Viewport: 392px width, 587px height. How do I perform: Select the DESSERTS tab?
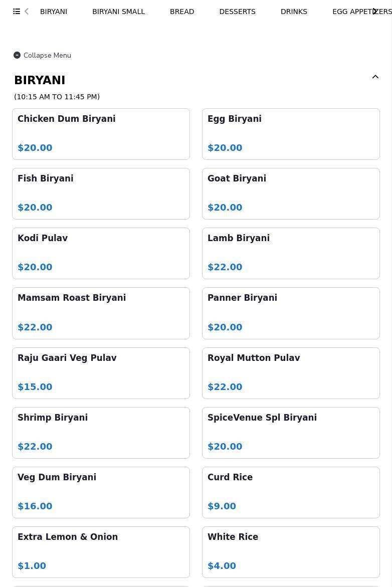pyautogui.click(x=237, y=12)
